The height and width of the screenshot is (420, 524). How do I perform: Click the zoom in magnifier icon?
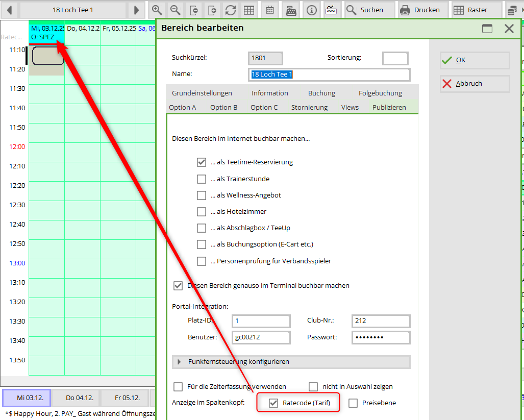pyautogui.click(x=157, y=10)
